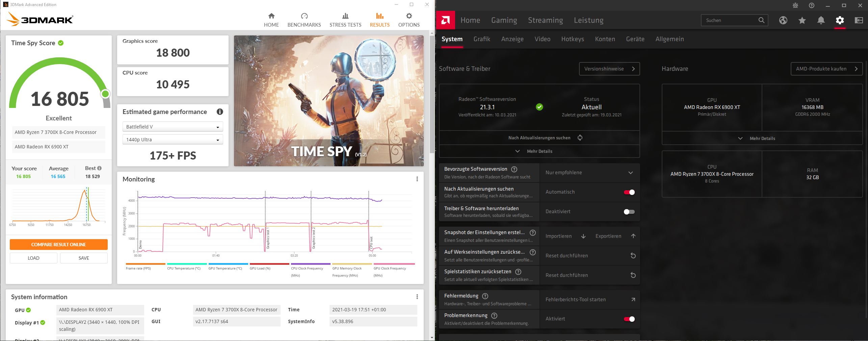Select the Benchmarks icon in 3DMark

304,16
